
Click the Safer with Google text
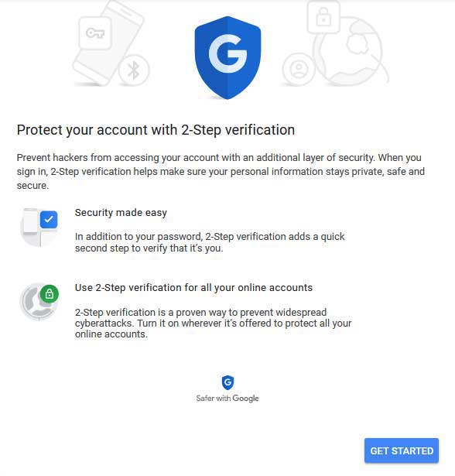pos(227,398)
